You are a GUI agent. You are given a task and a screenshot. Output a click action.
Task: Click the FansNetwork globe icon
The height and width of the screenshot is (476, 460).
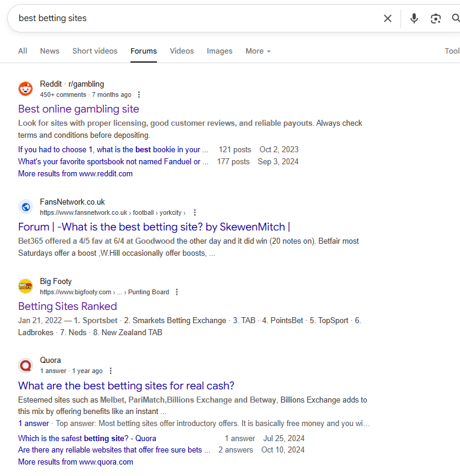coord(25,207)
